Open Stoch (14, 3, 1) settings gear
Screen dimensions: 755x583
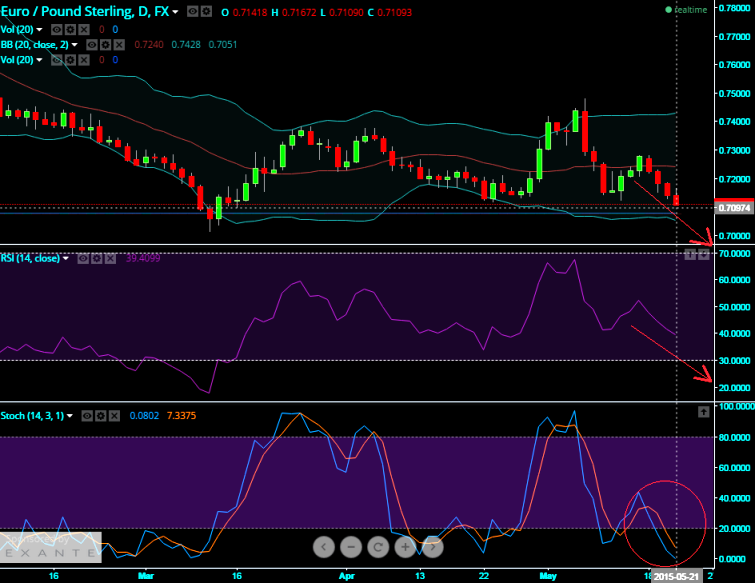102,414
